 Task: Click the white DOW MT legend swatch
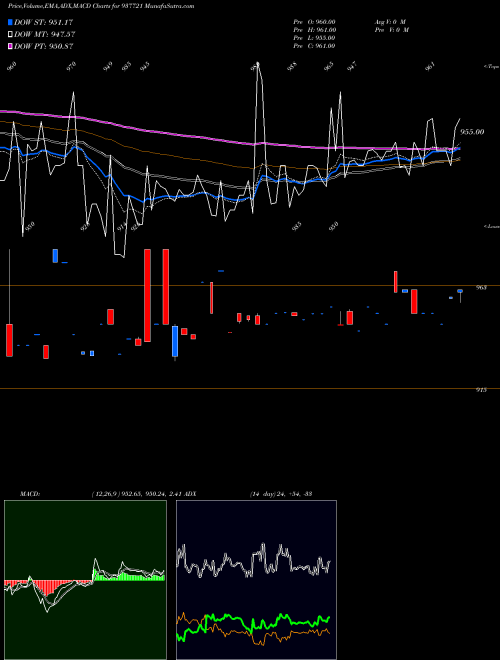(x=10, y=35)
